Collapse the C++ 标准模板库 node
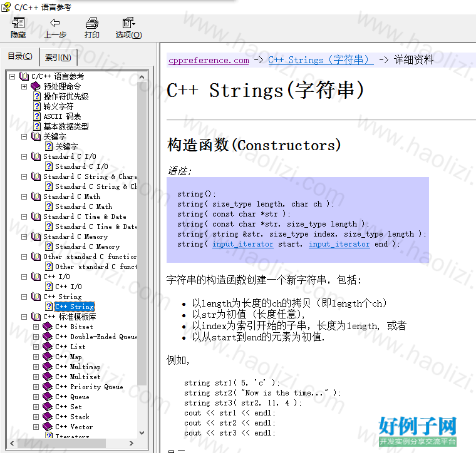This screenshot has width=476, height=453. point(24,317)
